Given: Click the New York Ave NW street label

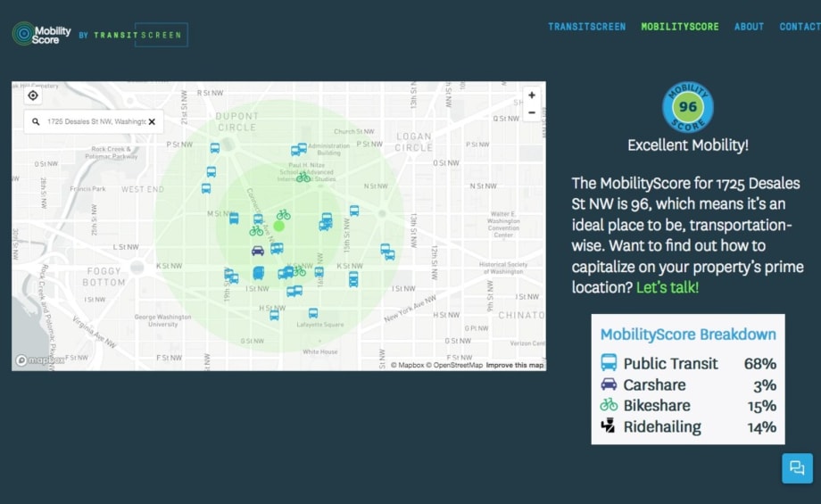Looking at the screenshot, I should pyautogui.click(x=410, y=309).
